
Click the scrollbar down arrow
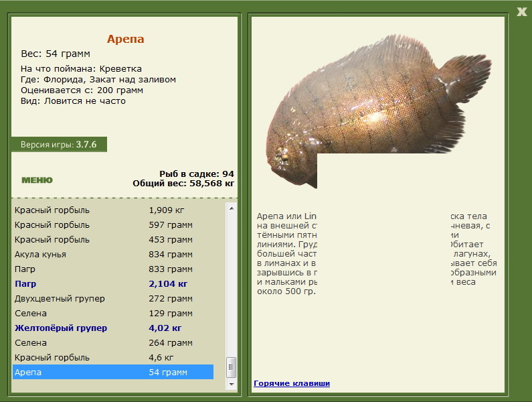pos(232,385)
